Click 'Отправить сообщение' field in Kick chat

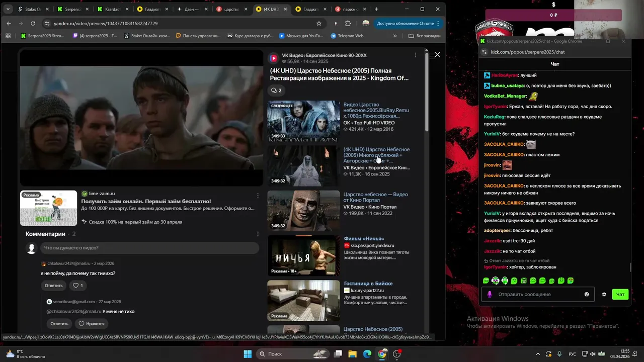(x=538, y=294)
